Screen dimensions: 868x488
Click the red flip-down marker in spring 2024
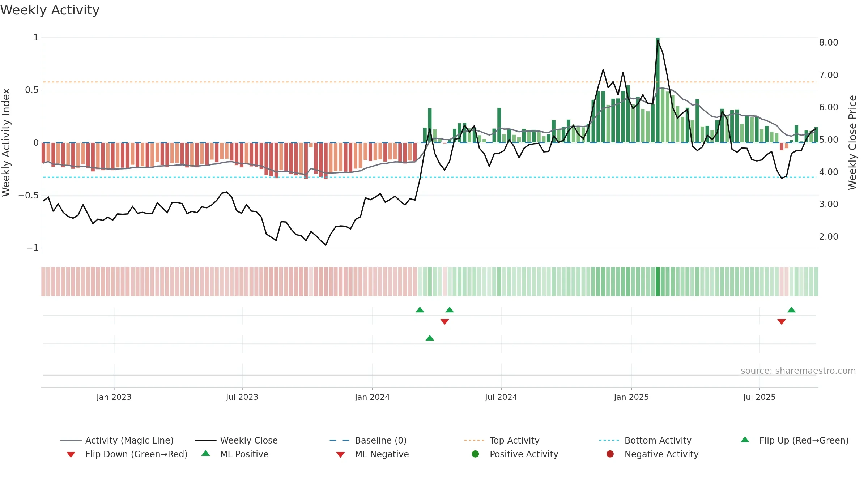445,322
